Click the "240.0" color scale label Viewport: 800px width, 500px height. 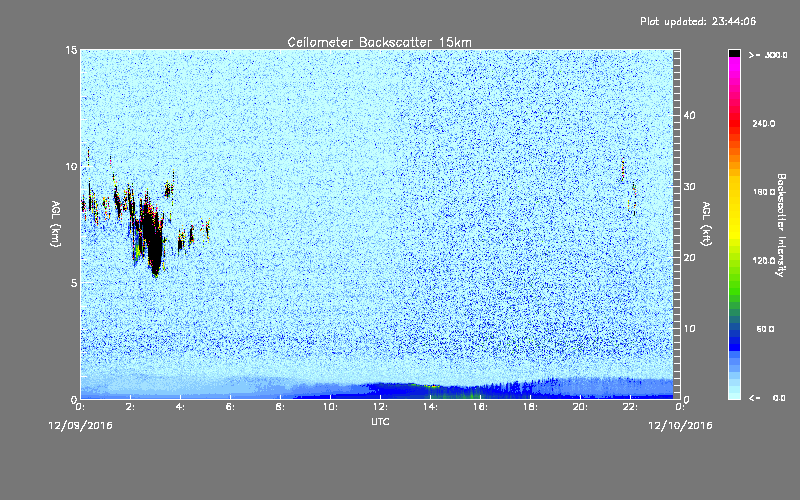[x=764, y=124]
